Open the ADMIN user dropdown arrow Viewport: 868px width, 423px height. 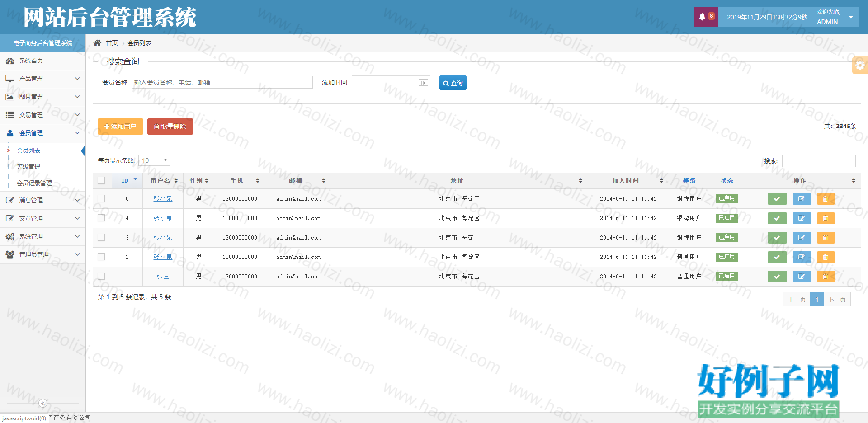851,17
